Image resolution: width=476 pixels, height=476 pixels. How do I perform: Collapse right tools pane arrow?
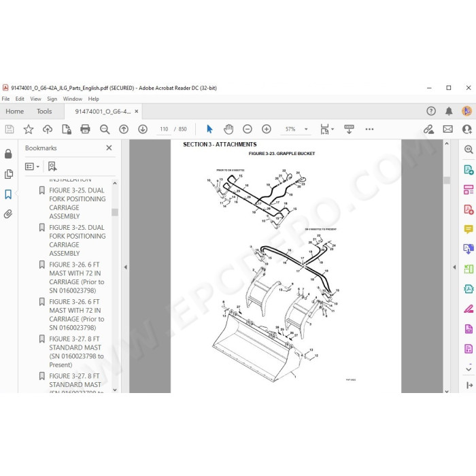[454, 267]
